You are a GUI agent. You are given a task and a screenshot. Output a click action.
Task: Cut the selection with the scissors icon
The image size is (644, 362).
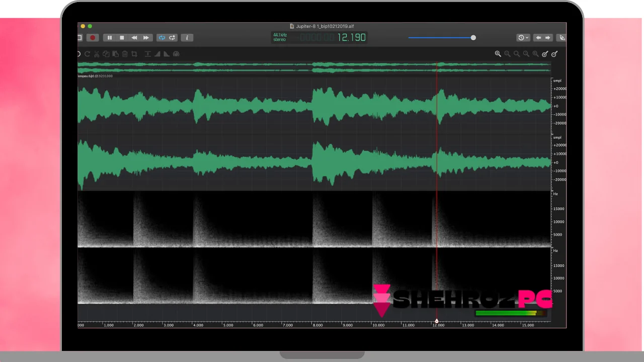97,54
